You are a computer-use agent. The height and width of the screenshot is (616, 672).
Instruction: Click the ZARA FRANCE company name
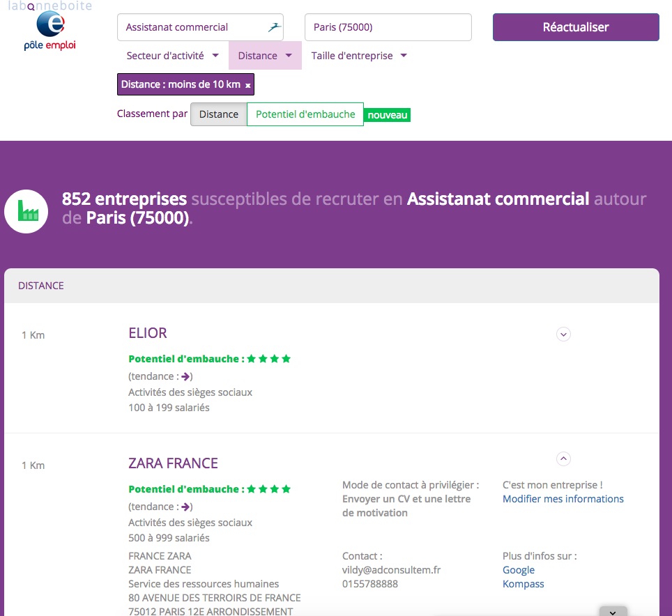173,463
